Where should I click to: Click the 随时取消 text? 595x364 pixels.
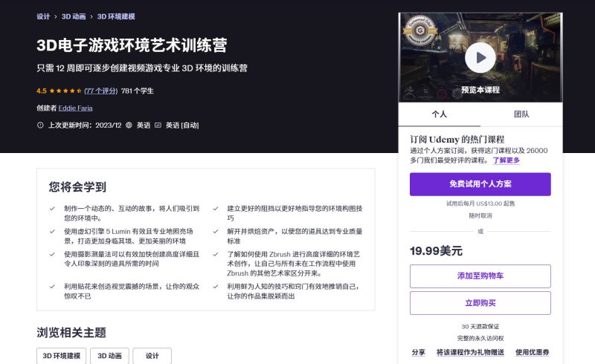(x=480, y=215)
